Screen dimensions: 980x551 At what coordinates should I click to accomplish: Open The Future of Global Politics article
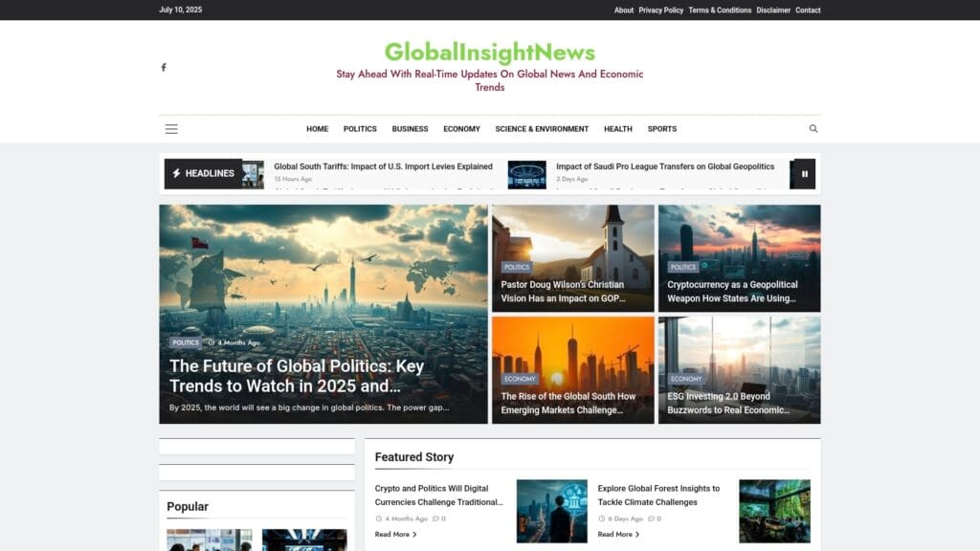point(297,376)
